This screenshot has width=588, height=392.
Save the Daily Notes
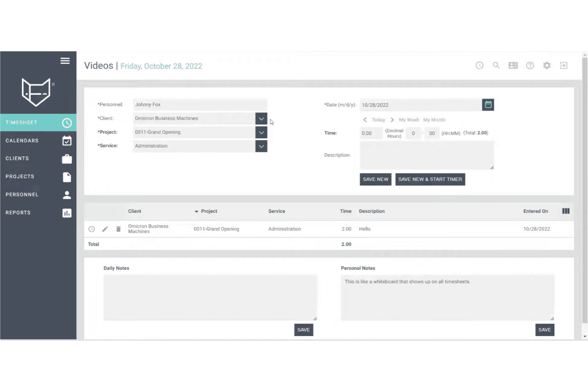click(x=304, y=330)
